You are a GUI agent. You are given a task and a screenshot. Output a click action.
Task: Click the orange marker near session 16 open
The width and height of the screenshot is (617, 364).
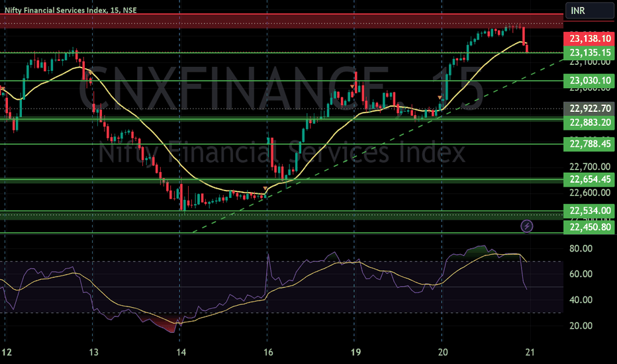pyautogui.click(x=265, y=189)
